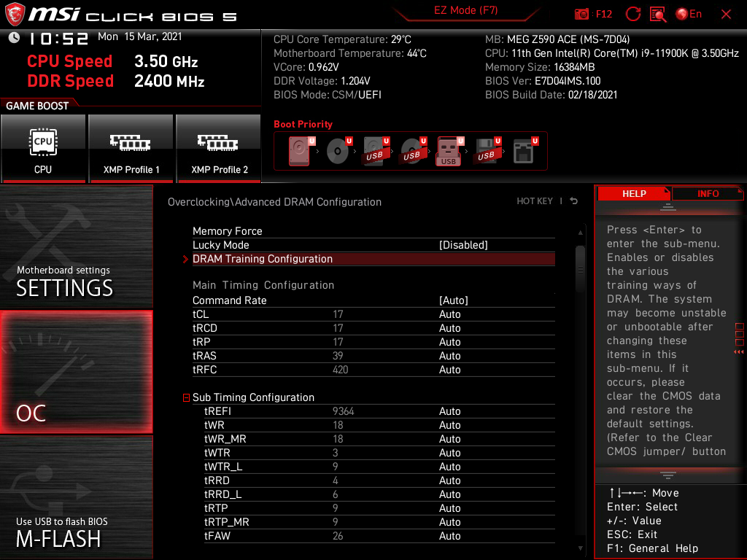
Task: Click the scroll-down arrow of the settings list
Action: click(x=580, y=548)
